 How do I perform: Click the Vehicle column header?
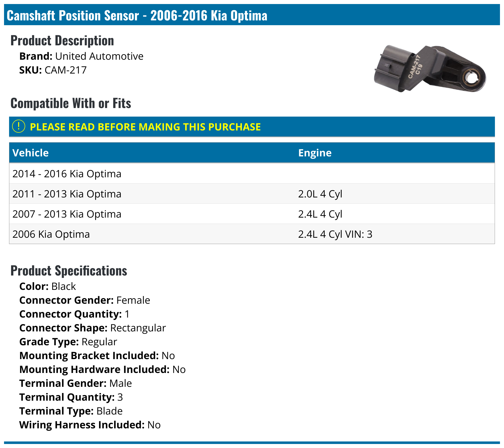click(x=30, y=153)
